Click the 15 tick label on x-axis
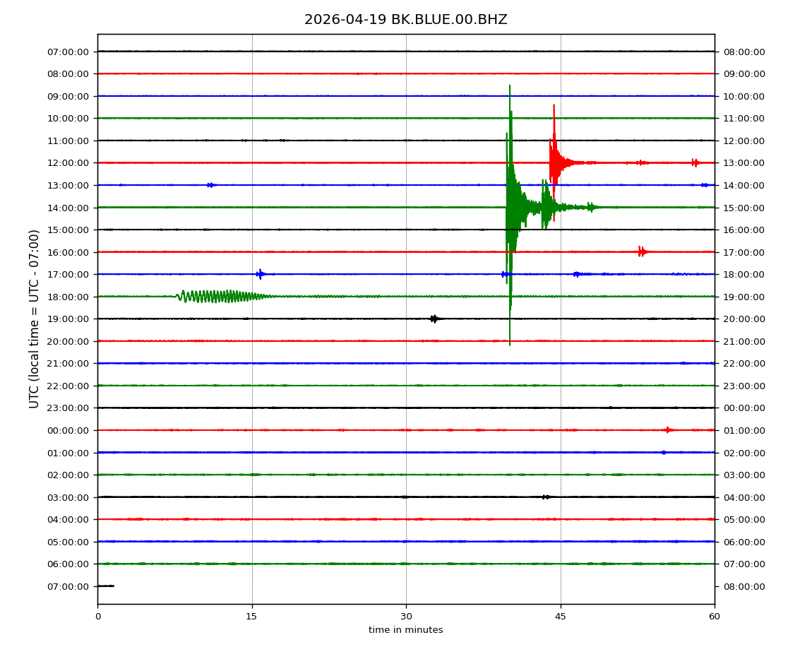Image resolution: width=812 pixels, height=671 pixels. [252, 617]
